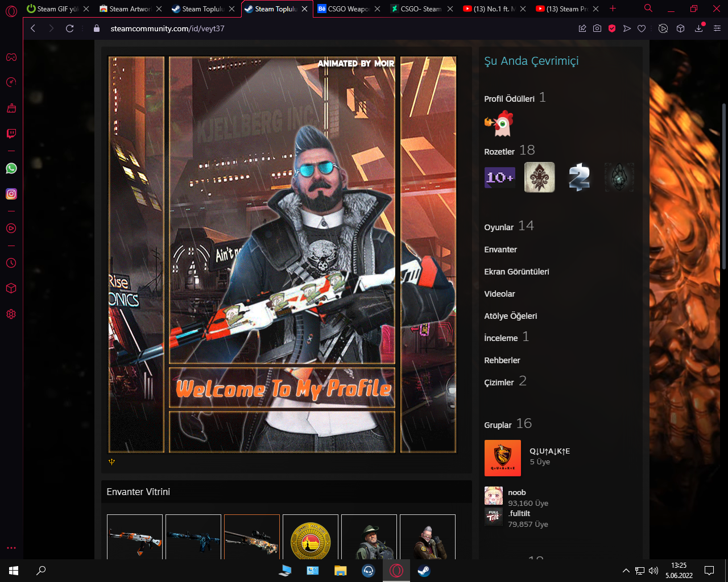Expand hidden system tray icons
The image size is (728, 582).
626,571
